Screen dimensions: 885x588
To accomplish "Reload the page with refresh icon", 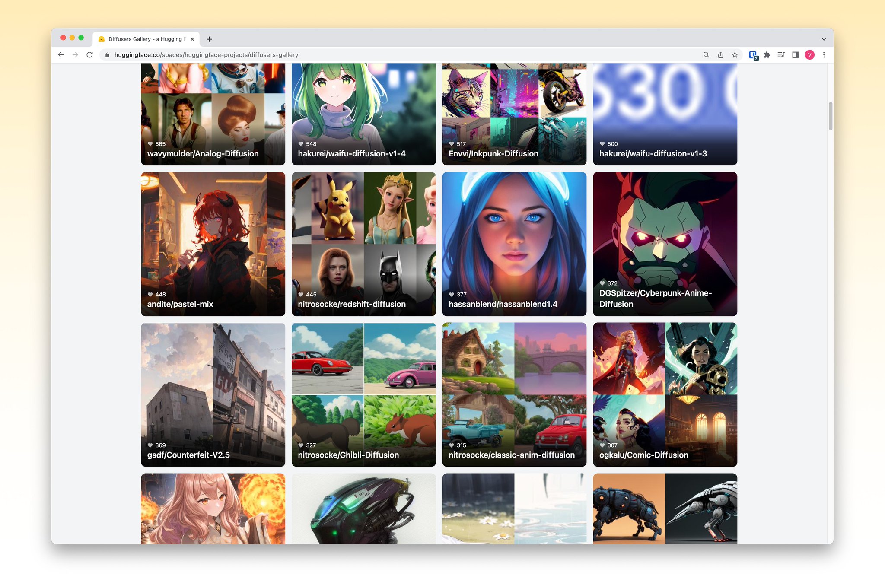I will tap(90, 55).
